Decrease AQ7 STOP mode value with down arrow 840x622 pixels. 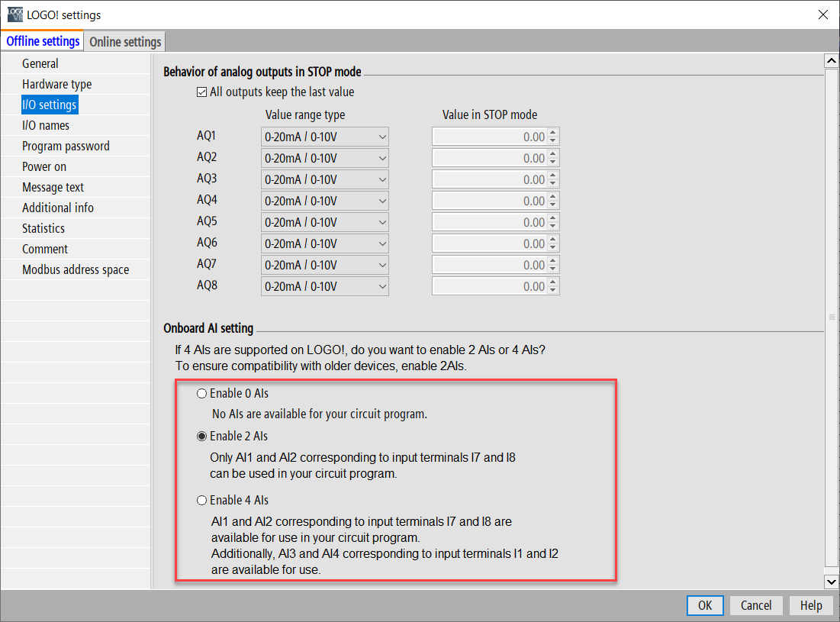point(553,270)
